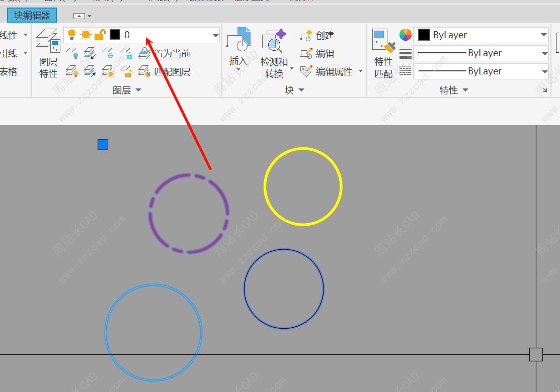Click the 插入 block insert icon

tap(238, 40)
